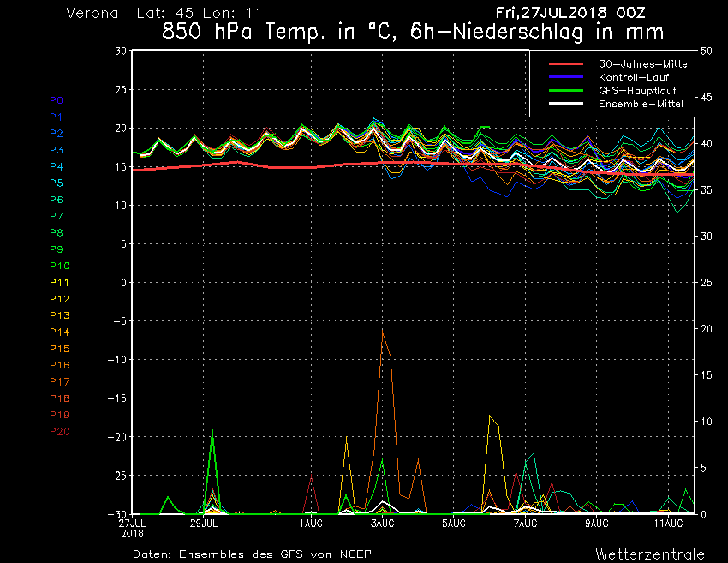Click the 850 hPa Temp chart title
Image resolution: width=728 pixels, height=563 pixels.
[413, 33]
